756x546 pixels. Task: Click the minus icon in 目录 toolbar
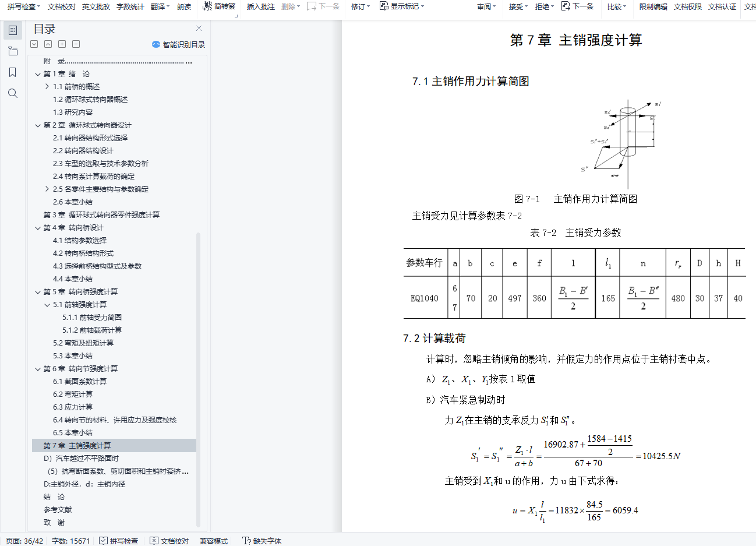[76, 44]
